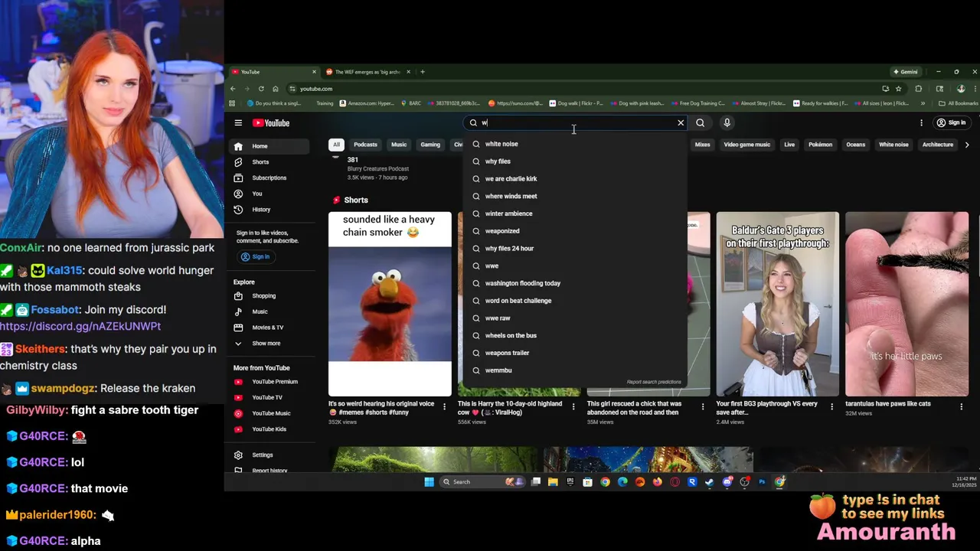Click Report search predictions
The width and height of the screenshot is (980, 551).
[x=654, y=382]
